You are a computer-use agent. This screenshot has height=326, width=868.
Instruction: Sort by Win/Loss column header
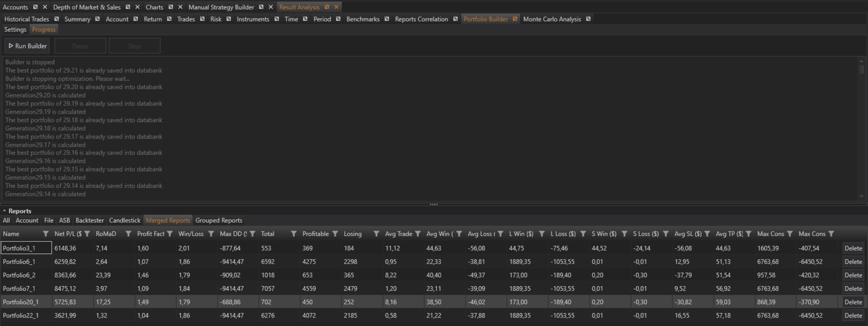[191, 234]
